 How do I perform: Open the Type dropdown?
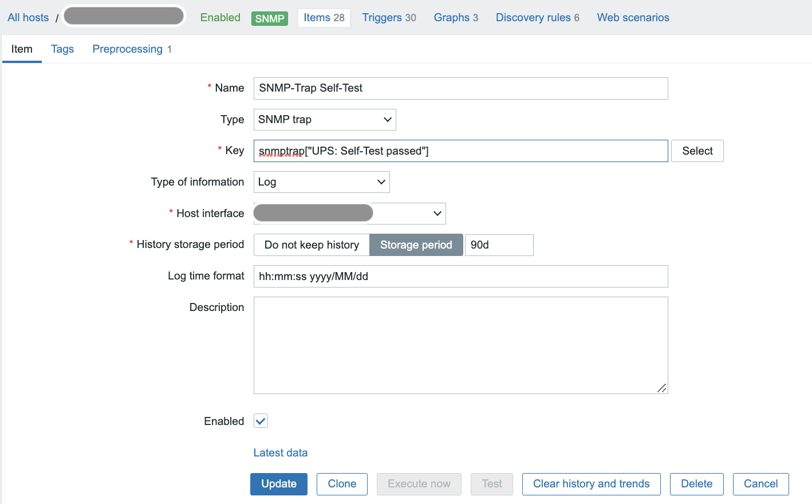[x=324, y=120]
